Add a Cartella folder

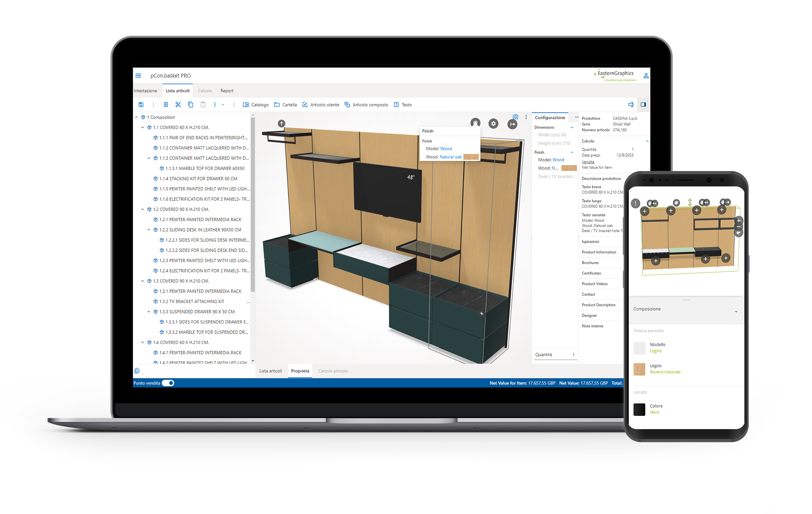285,105
